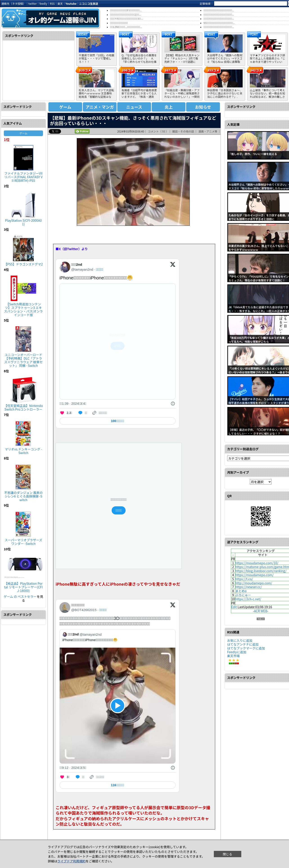Switch to the アニメ・マンガ navigation tab

[99, 107]
